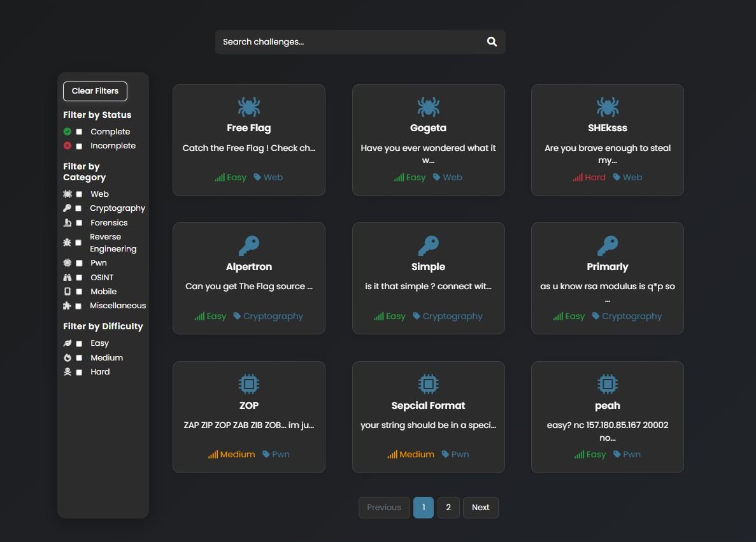The image size is (756, 542).
Task: Open the Gogeta challenge title
Action: pyautogui.click(x=428, y=128)
